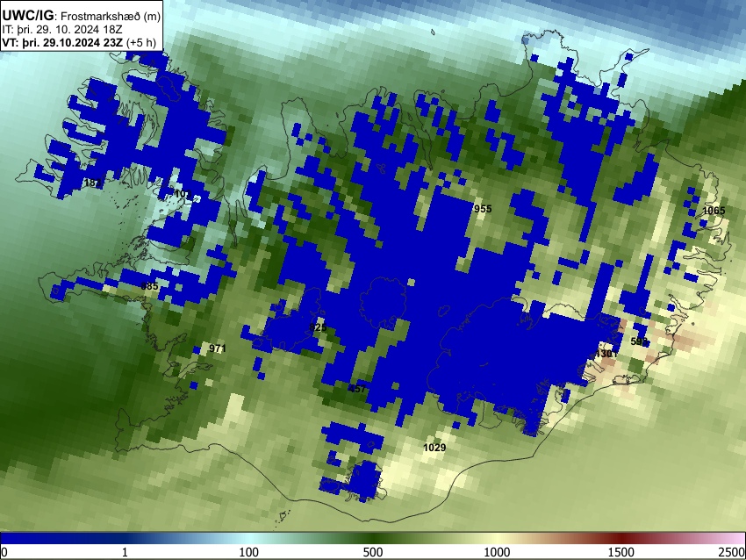This screenshot has width=746, height=560.
Task: Click the colorbar label '1500'
Action: (621, 552)
